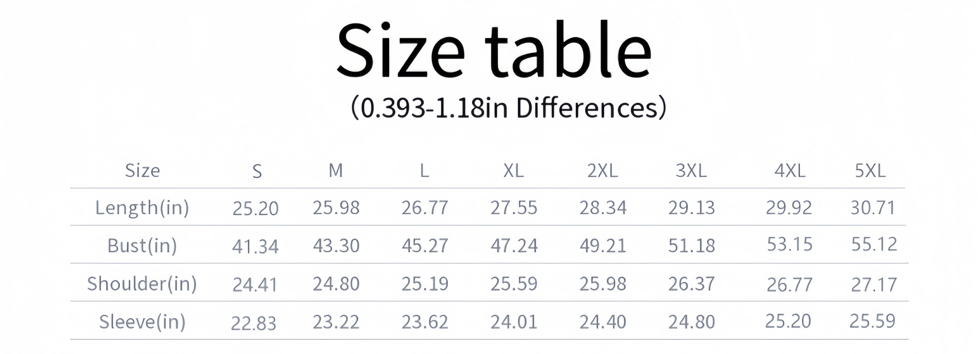This screenshot has width=980, height=354.
Task: Click the 25.20 length value for S
Action: pos(256,208)
